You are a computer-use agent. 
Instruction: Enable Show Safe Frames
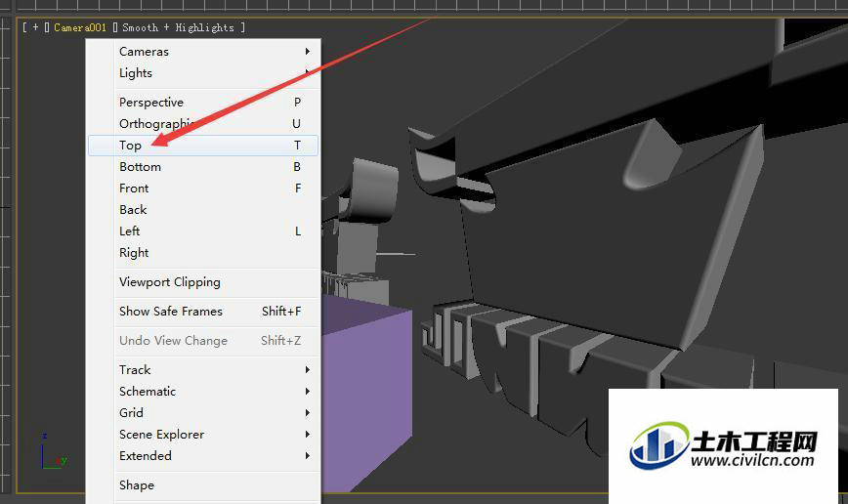tap(203, 312)
